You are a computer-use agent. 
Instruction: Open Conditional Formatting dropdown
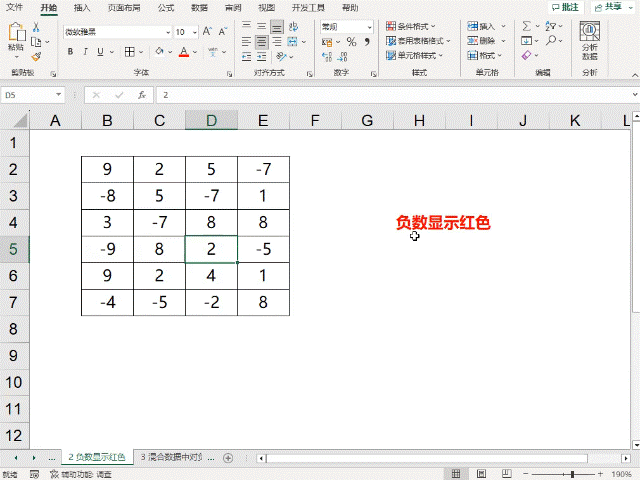[x=411, y=27]
